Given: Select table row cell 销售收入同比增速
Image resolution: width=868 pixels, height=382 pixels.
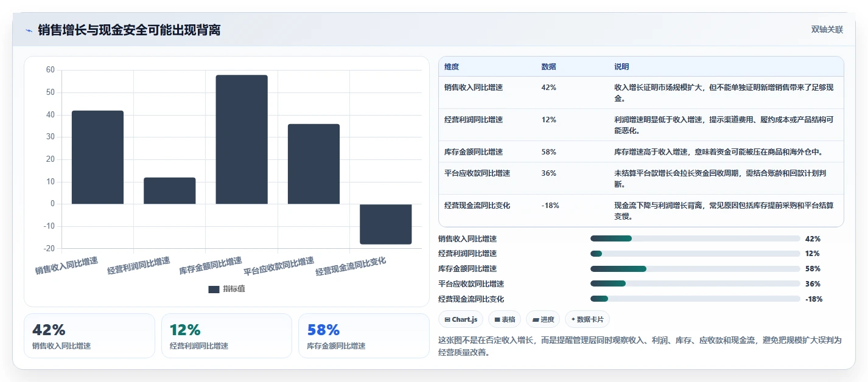Looking at the screenshot, I should [x=474, y=88].
